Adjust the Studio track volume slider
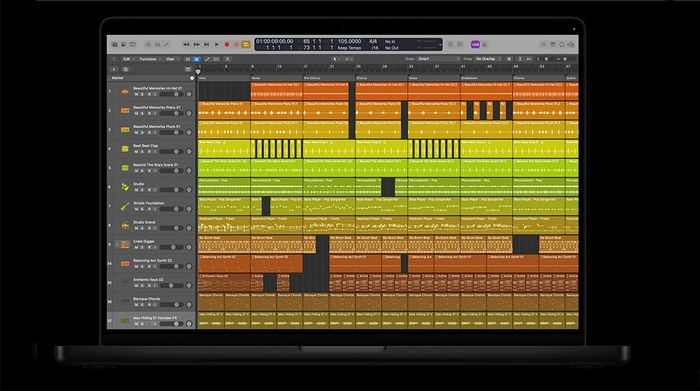This screenshot has height=391, width=700. [x=170, y=190]
